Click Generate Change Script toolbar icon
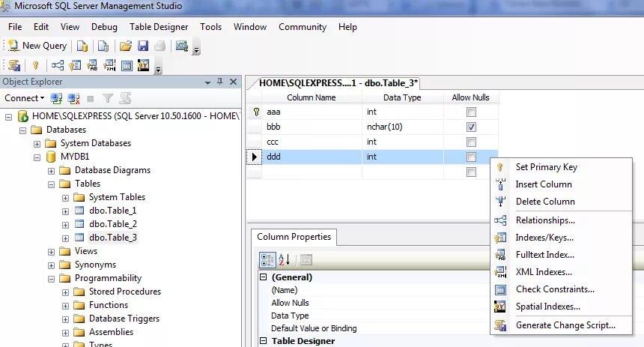 (x=14, y=65)
